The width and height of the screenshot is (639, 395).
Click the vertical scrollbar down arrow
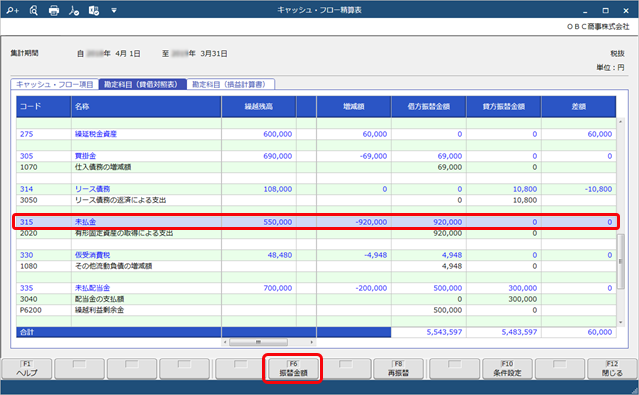pyautogui.click(x=621, y=322)
